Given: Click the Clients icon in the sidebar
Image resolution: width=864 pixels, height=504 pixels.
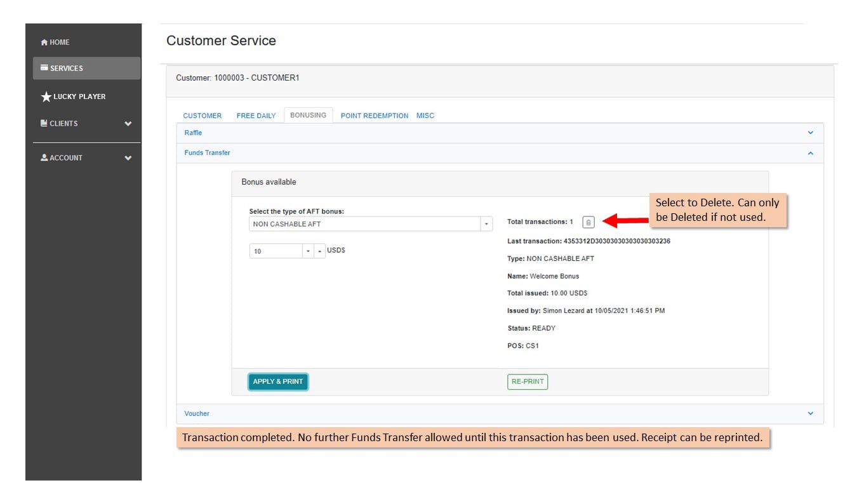Looking at the screenshot, I should point(44,123).
